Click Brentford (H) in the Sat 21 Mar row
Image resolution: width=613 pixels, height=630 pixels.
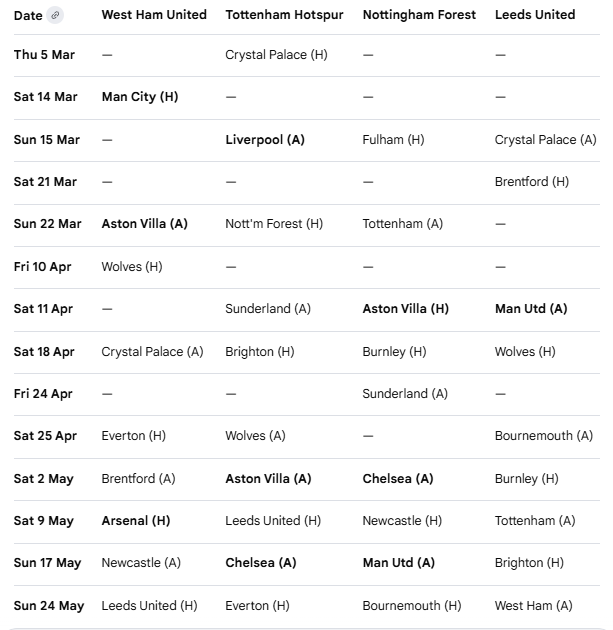531,182
